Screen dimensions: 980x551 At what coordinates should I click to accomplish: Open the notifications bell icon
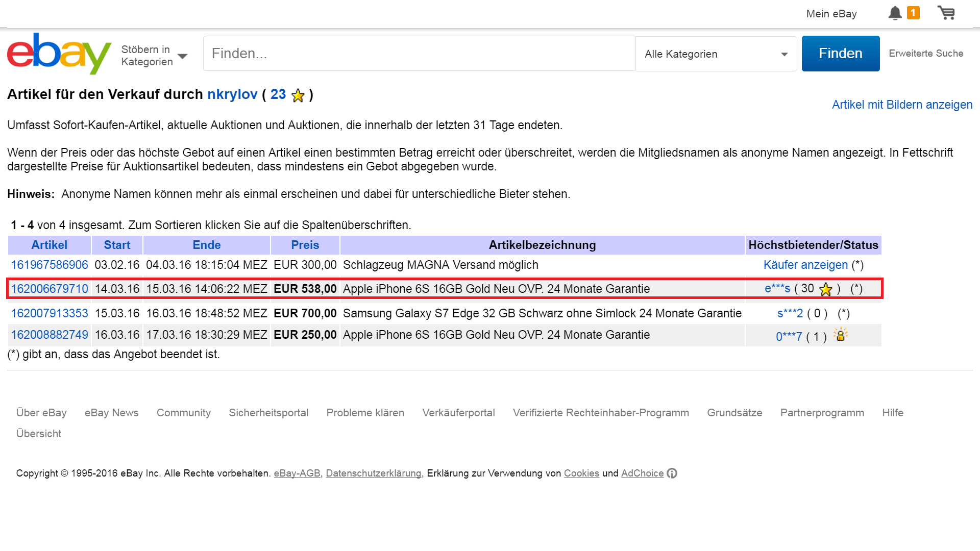(895, 13)
